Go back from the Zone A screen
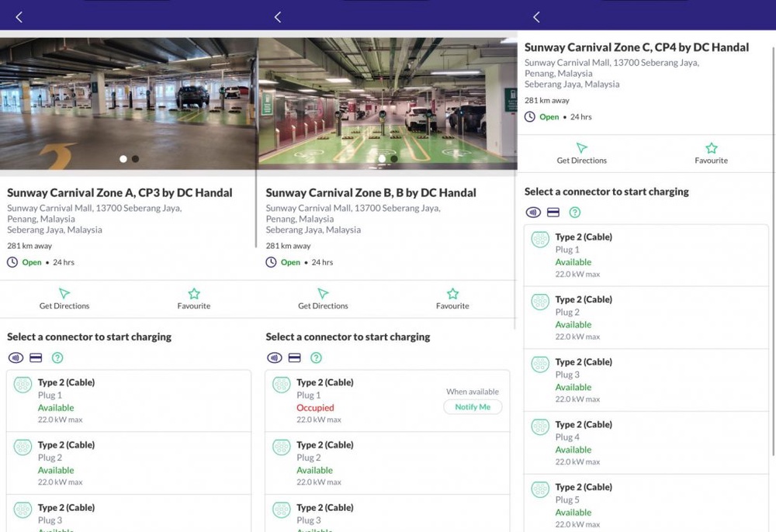The height and width of the screenshot is (532, 776). [19, 17]
